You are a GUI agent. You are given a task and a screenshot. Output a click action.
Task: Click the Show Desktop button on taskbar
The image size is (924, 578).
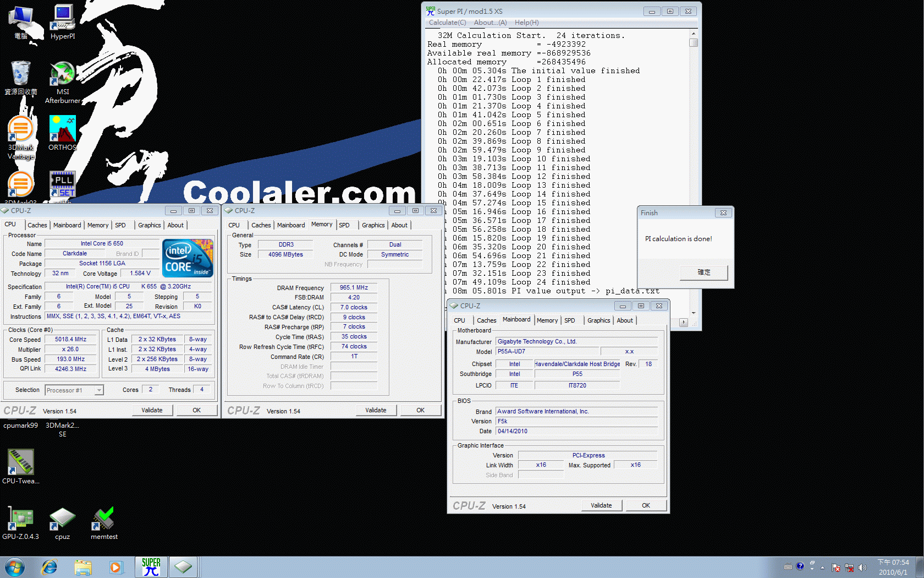click(x=920, y=567)
